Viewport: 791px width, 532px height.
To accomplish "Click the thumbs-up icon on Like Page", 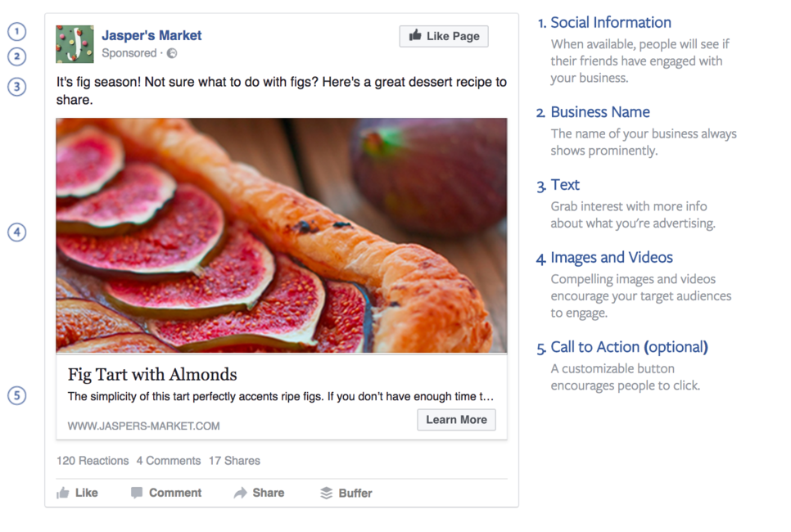I will tap(415, 35).
